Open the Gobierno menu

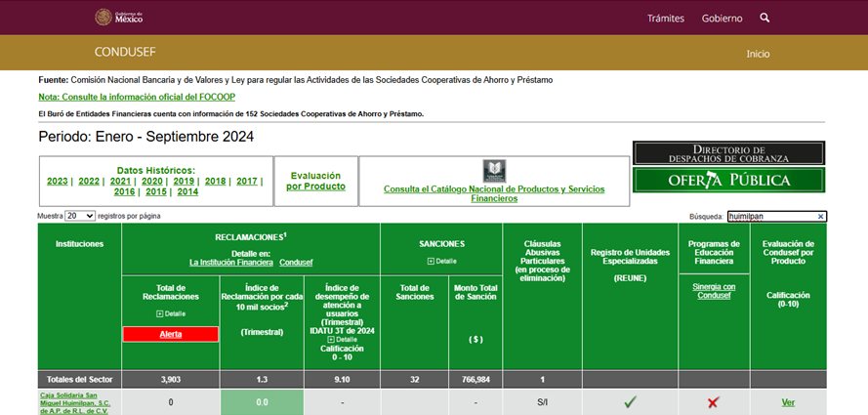point(722,19)
